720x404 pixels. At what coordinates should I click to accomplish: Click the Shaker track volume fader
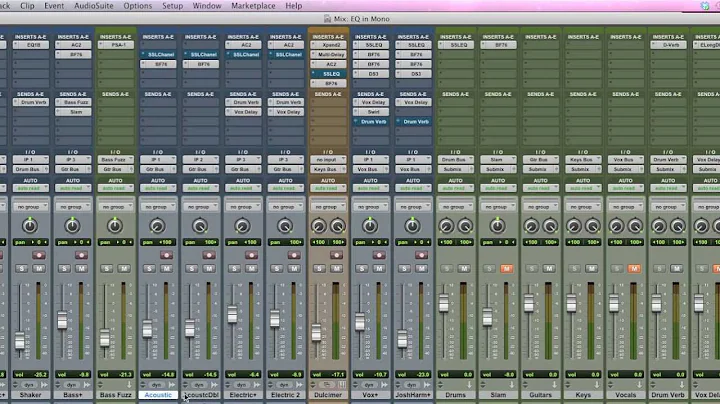[x=19, y=341]
